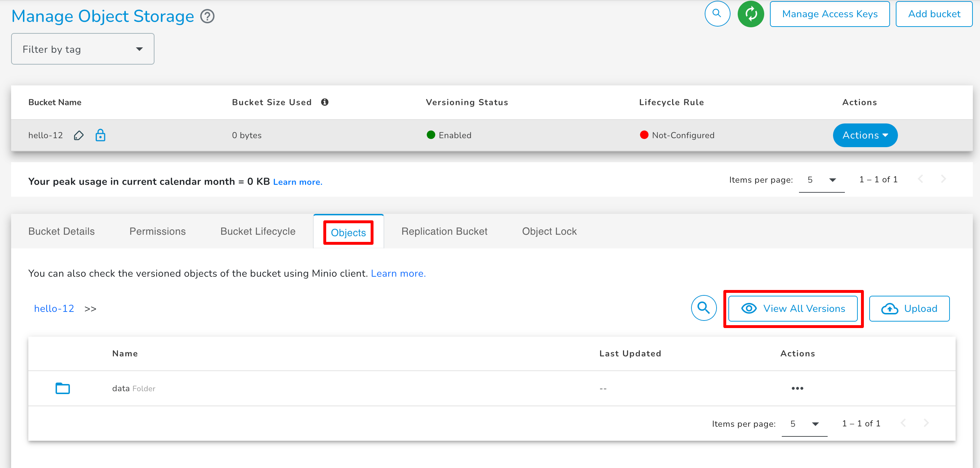Switch to the Permissions tab
Viewport: 980px width, 468px height.
(x=157, y=231)
